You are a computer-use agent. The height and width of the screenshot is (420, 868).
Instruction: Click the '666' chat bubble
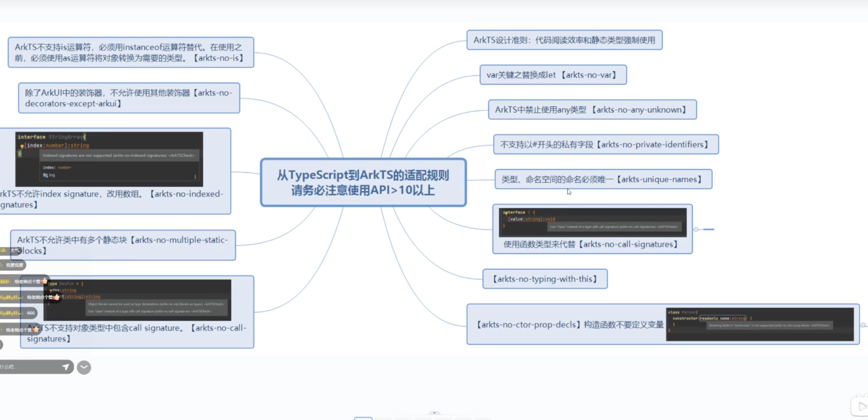point(31,313)
